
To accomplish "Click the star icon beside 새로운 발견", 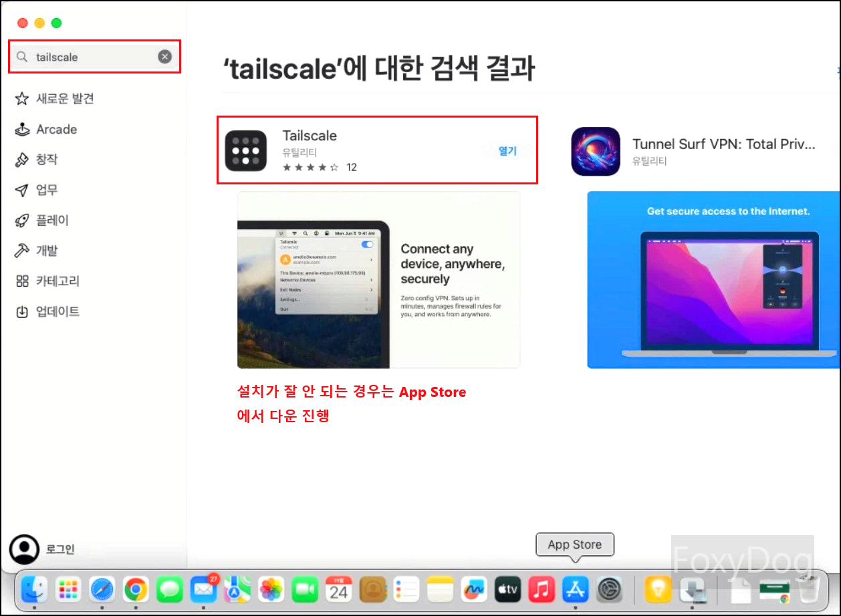I will tap(22, 99).
